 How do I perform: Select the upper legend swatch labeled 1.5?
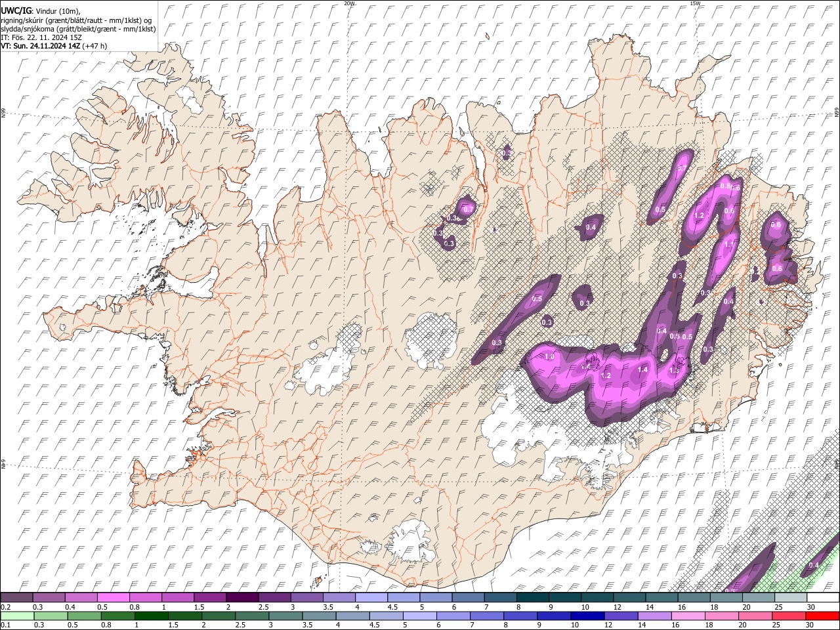(210, 597)
